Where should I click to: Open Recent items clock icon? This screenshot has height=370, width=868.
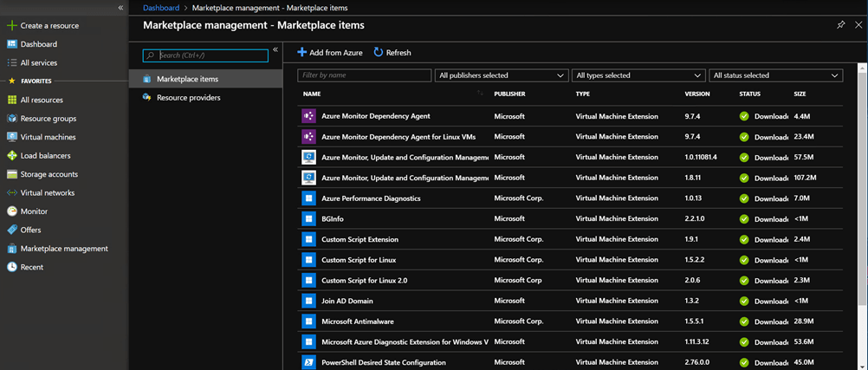(11, 267)
